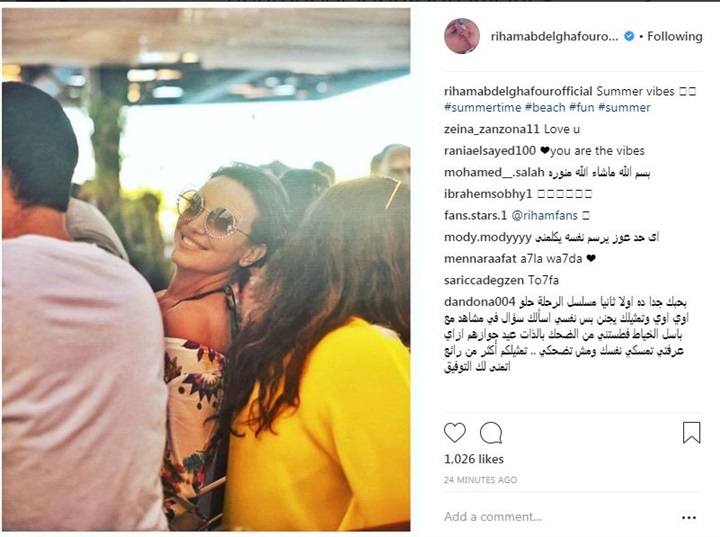Save post with bookmark icon
Image resolution: width=720 pixels, height=537 pixels.
[x=692, y=433]
